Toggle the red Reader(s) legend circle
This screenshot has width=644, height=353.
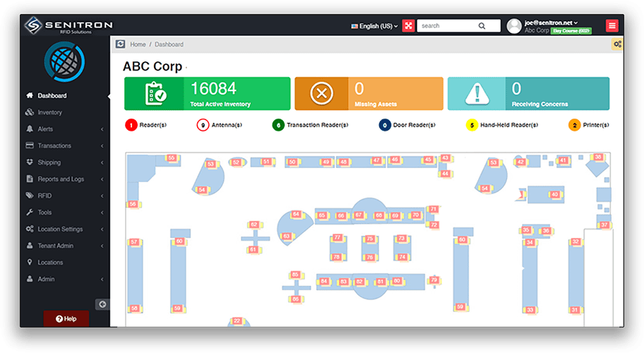click(131, 125)
